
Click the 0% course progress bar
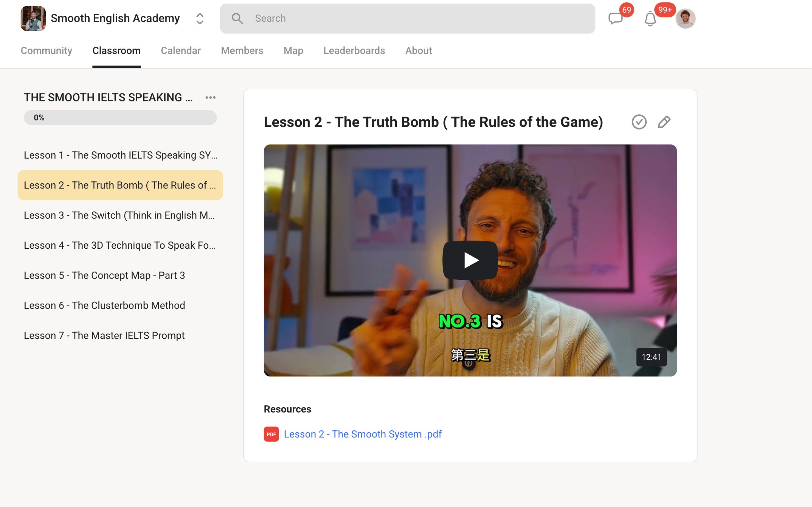coord(120,118)
